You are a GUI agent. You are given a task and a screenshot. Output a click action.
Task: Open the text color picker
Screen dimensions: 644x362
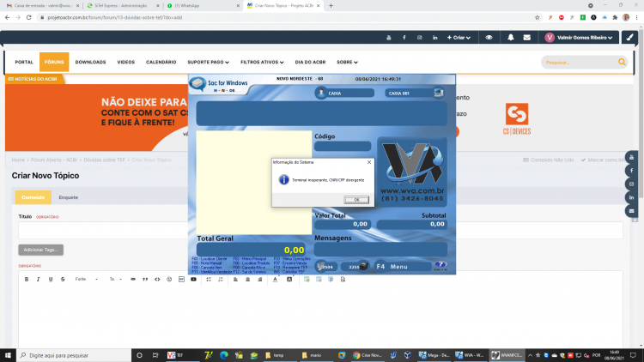(x=275, y=279)
